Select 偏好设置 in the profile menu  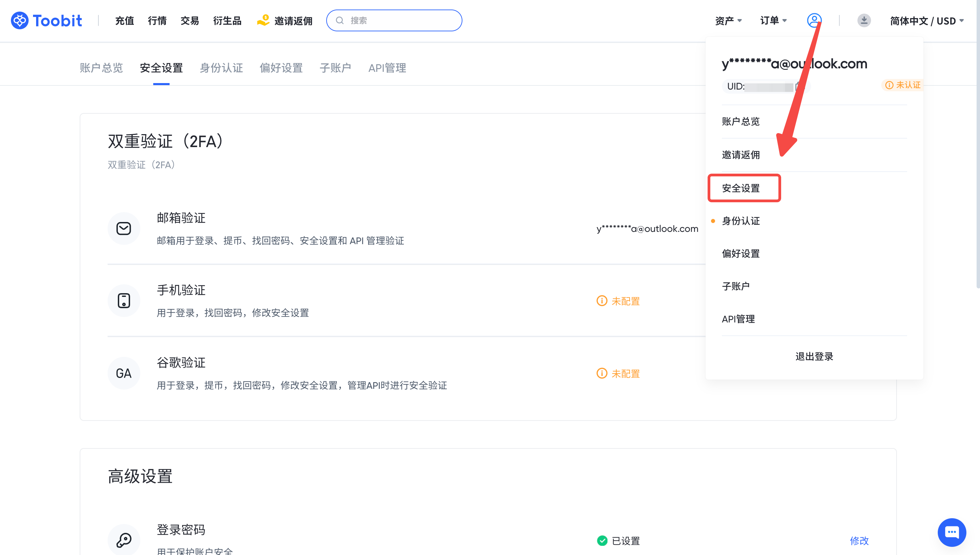point(741,253)
